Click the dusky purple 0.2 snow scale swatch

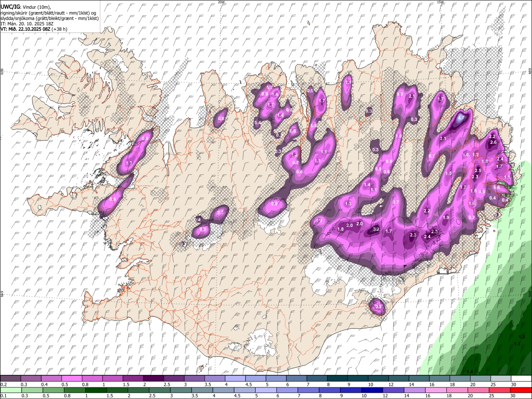[10, 379]
